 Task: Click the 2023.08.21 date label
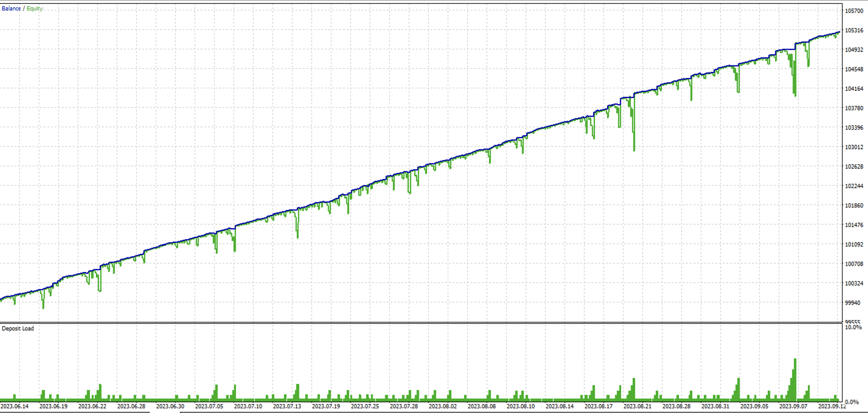[637, 406]
